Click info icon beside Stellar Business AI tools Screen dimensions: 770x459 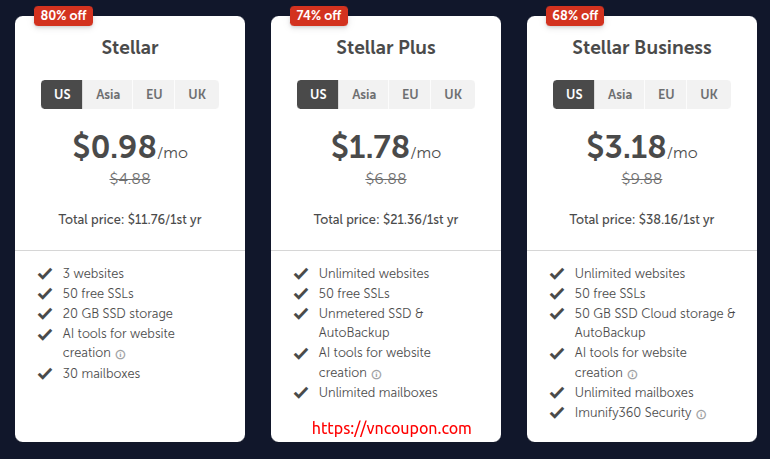(x=632, y=374)
